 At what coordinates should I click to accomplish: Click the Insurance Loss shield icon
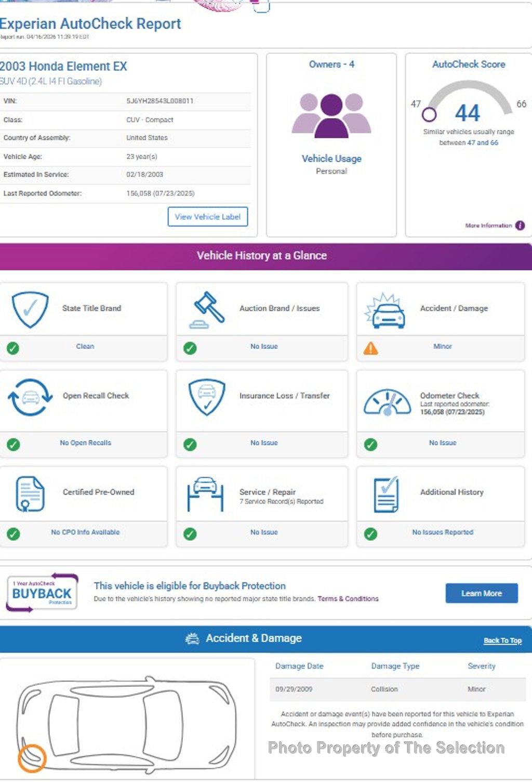[207, 397]
